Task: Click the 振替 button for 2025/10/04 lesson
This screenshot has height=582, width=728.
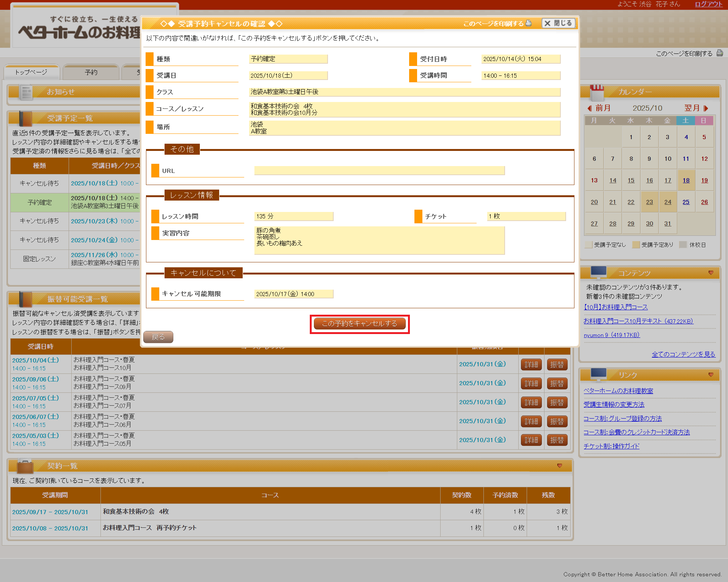Action: 557,364
